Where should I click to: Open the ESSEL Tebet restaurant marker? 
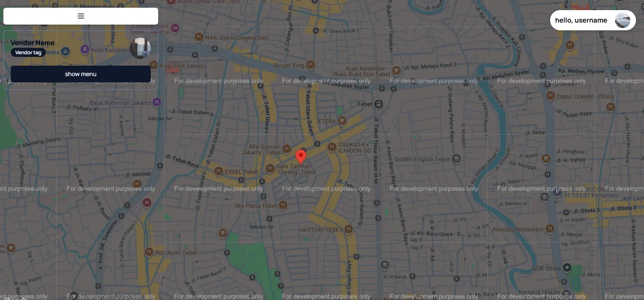pyautogui.click(x=218, y=171)
